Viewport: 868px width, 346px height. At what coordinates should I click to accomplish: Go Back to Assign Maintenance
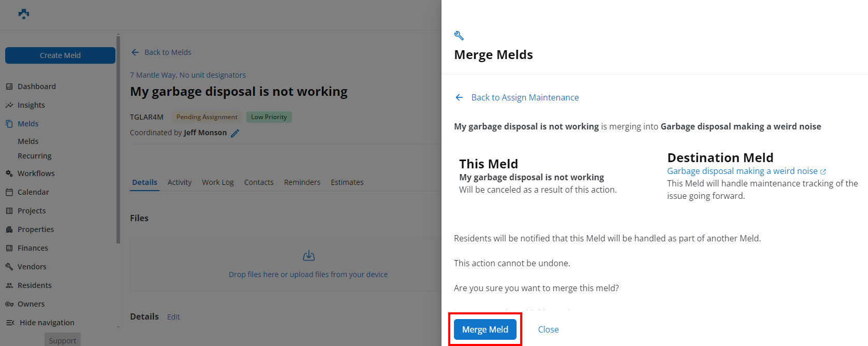(x=525, y=97)
